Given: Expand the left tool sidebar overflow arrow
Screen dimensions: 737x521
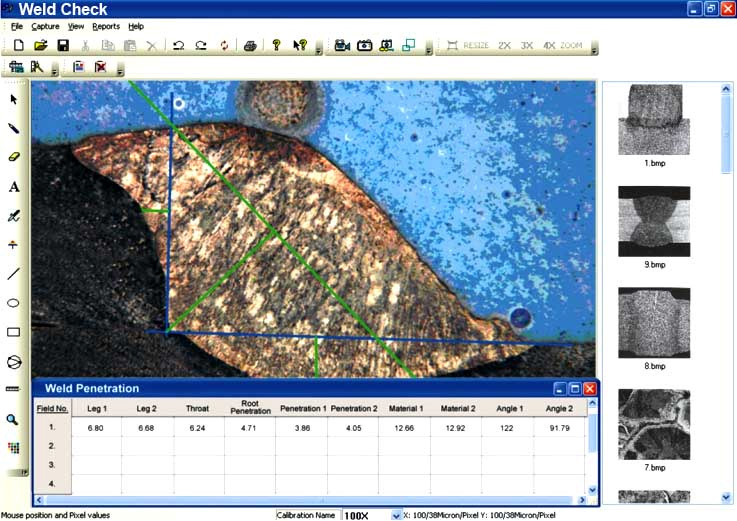Looking at the screenshot, I should 24,472.
